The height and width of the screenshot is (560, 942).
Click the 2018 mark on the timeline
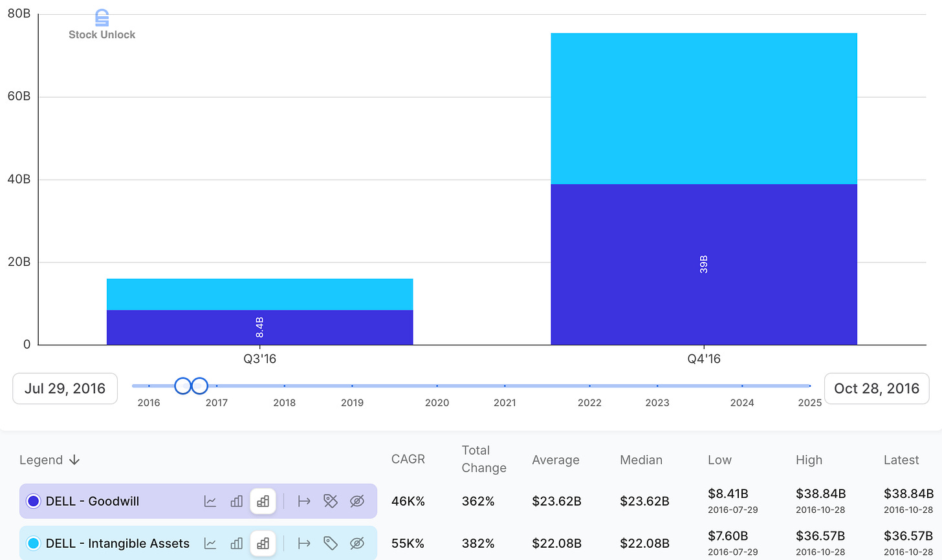[284, 402]
